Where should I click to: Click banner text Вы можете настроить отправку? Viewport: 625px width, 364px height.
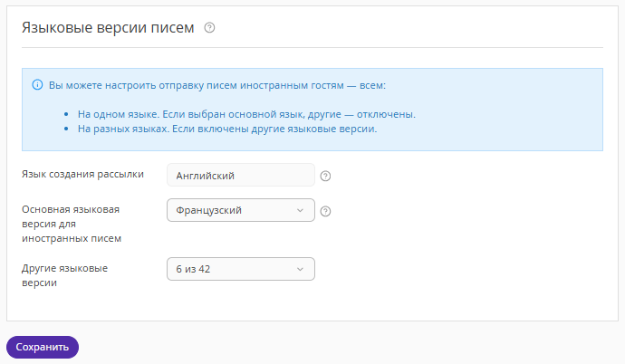point(217,85)
